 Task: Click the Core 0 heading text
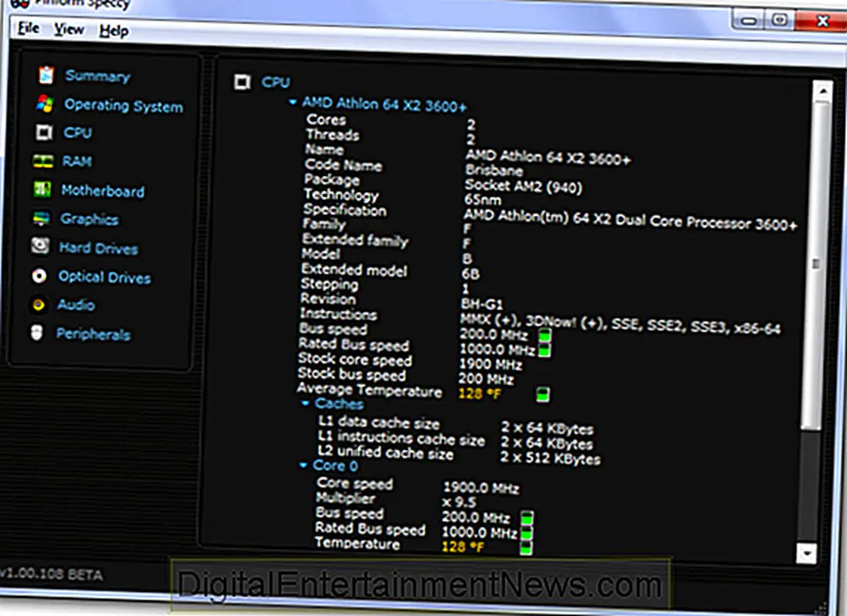(335, 466)
